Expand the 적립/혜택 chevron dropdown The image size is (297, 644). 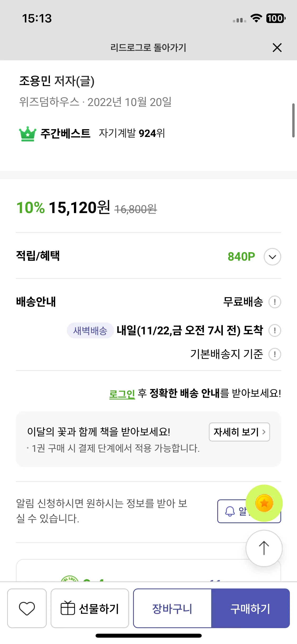pos(272,256)
